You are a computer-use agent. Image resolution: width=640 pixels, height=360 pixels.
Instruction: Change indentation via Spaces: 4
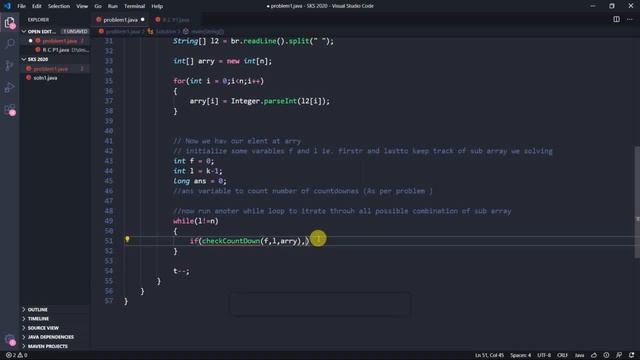pyautogui.click(x=520, y=355)
